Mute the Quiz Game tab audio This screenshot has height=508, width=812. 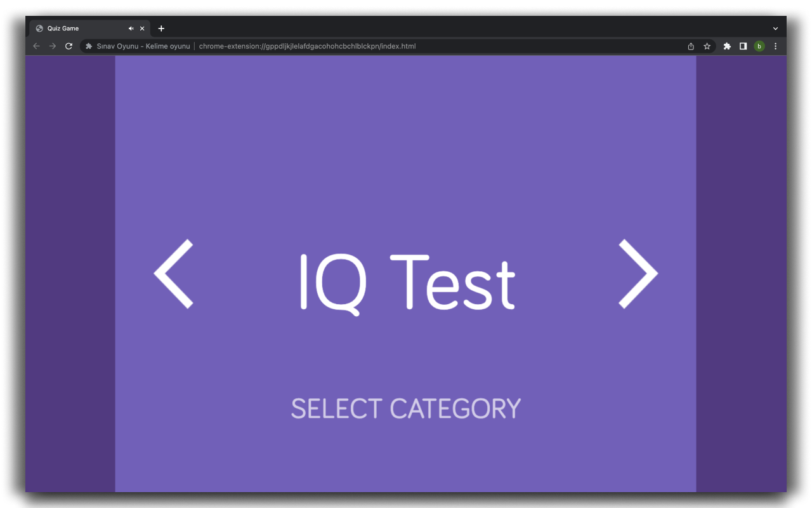point(131,29)
